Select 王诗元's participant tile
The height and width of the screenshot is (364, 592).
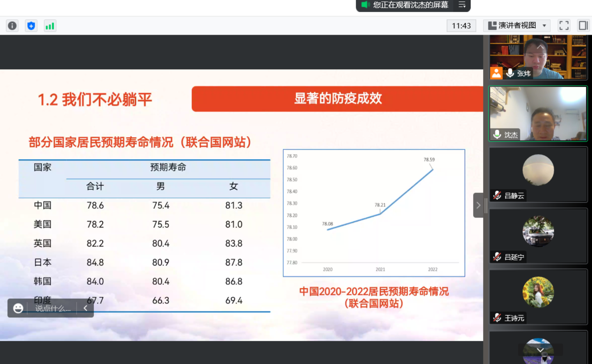point(538,297)
